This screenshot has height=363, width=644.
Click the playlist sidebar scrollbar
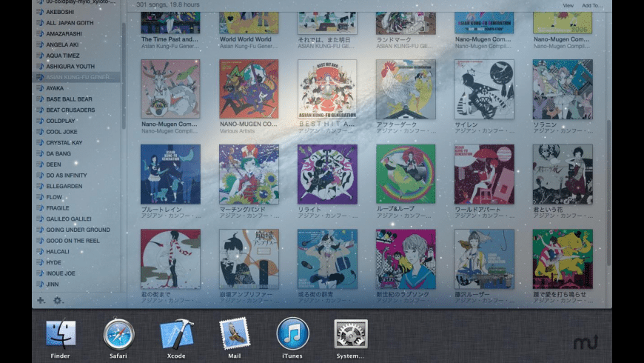click(x=124, y=76)
